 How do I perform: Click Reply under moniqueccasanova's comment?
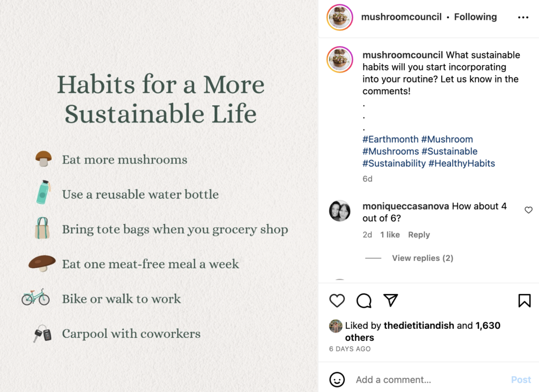419,235
